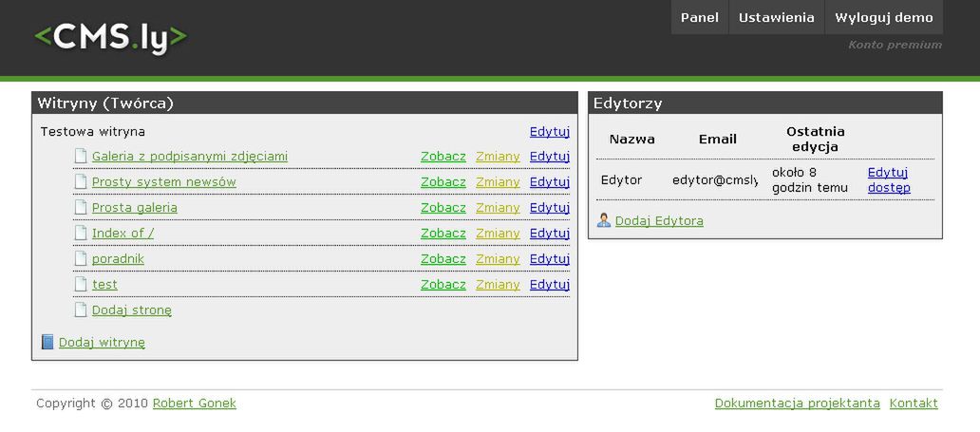980x432 pixels.
Task: Log out via Wyloguj demo
Action: (883, 17)
